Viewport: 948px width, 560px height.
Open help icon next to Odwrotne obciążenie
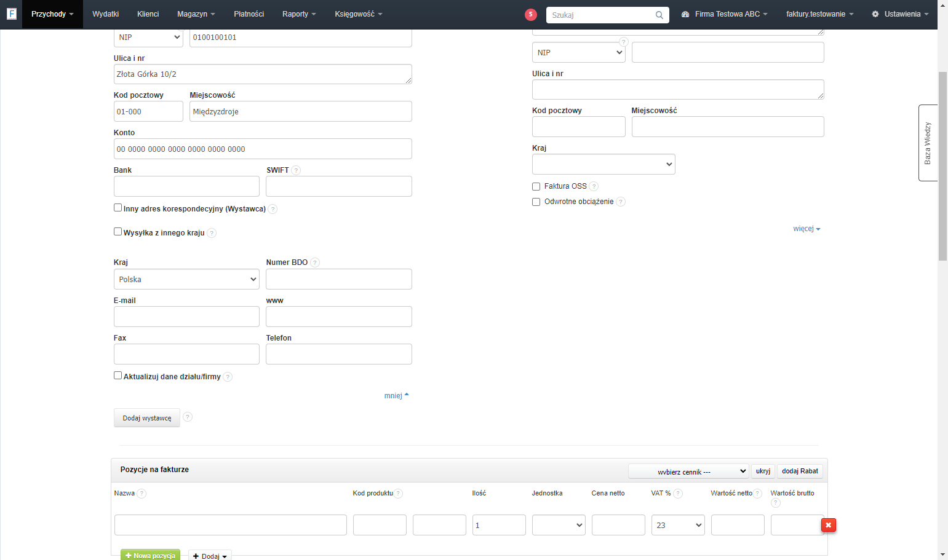[621, 202]
